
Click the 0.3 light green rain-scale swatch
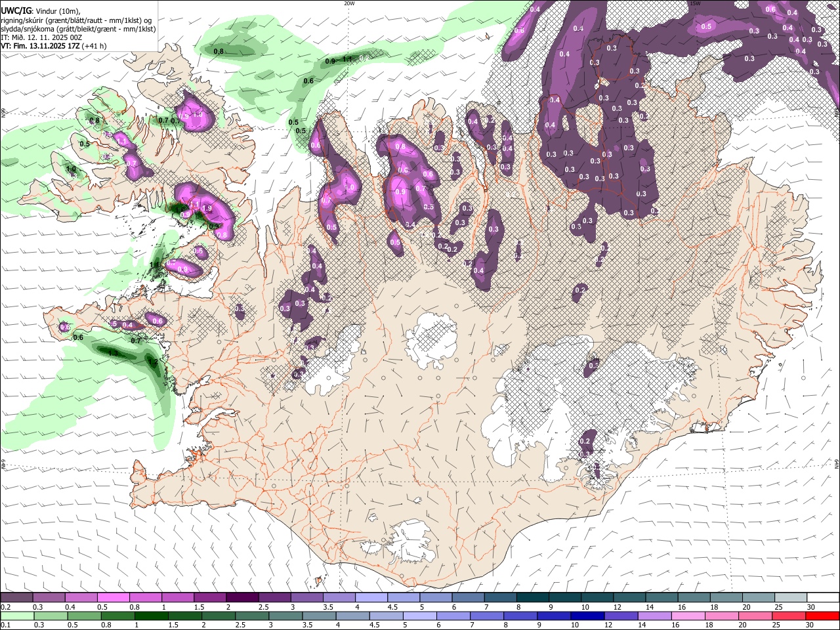click(x=52, y=616)
